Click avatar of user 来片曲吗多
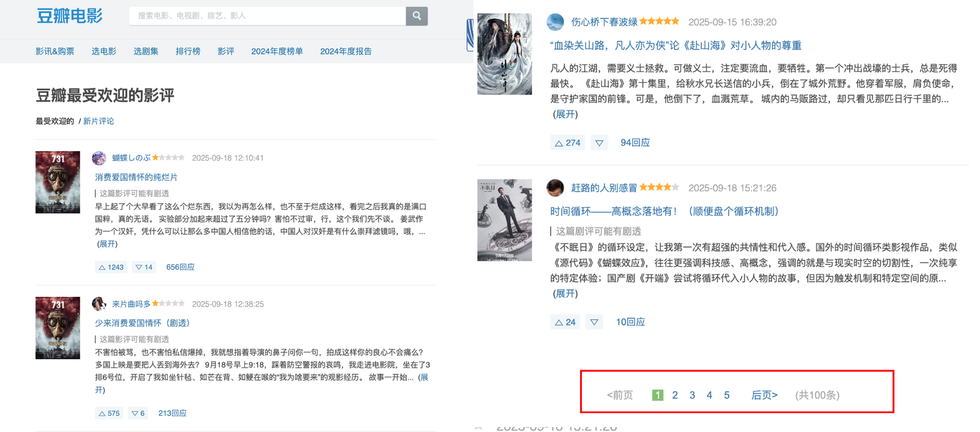 pos(99,304)
